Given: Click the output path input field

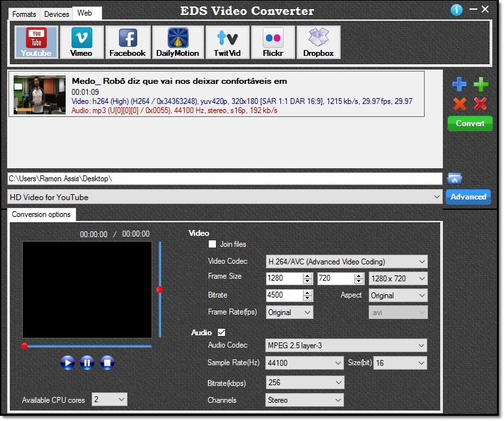Looking at the screenshot, I should pyautogui.click(x=224, y=179).
